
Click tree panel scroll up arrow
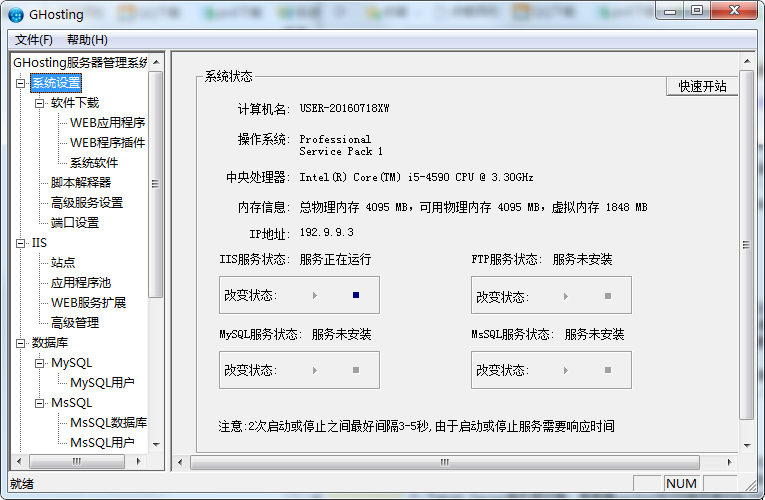[x=156, y=62]
